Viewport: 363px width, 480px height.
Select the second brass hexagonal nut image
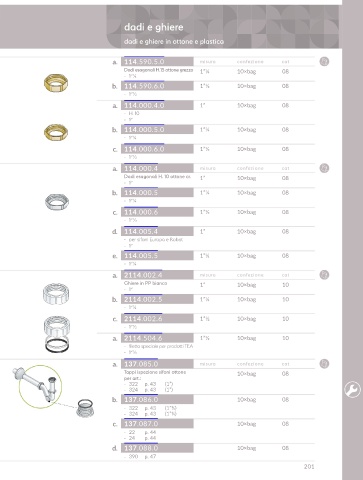(56, 132)
